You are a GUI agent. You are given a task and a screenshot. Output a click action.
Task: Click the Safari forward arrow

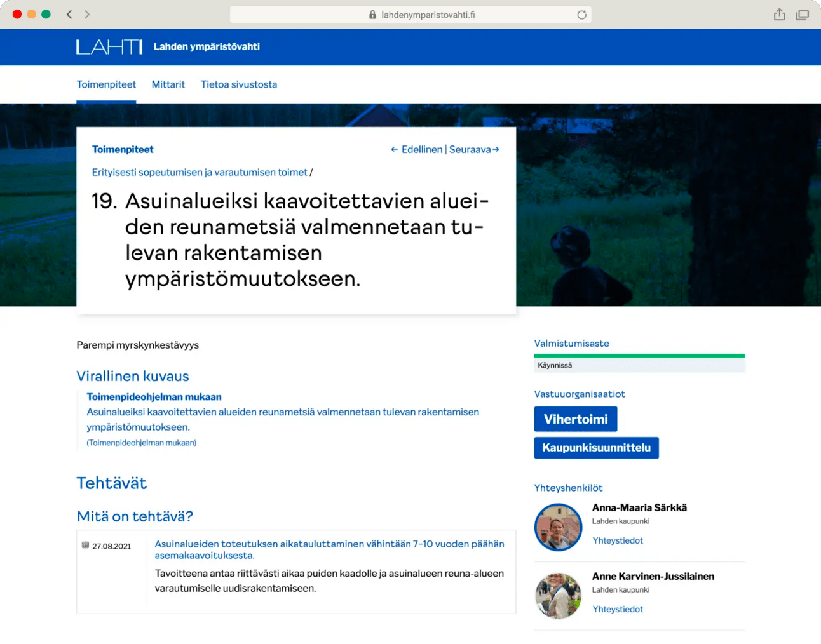coord(87,14)
